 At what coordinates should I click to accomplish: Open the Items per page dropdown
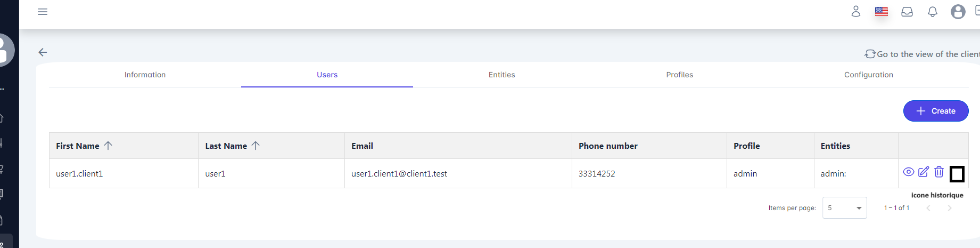[x=844, y=208]
